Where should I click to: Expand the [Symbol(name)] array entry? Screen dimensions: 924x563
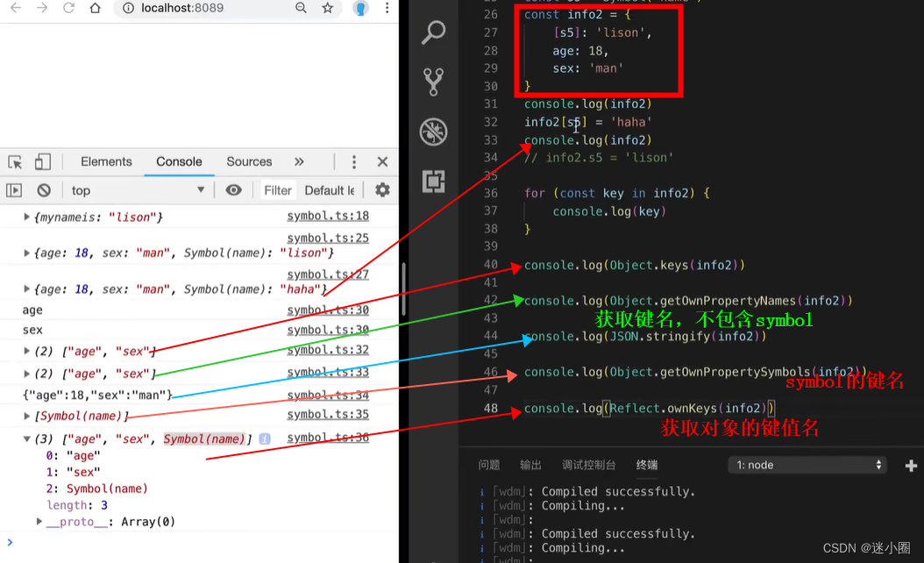click(26, 417)
